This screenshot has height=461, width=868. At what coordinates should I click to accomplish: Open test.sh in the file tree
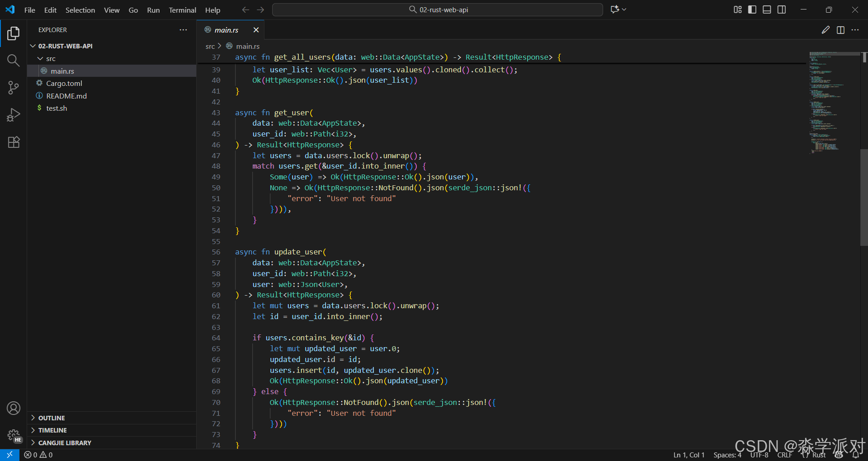112,108
